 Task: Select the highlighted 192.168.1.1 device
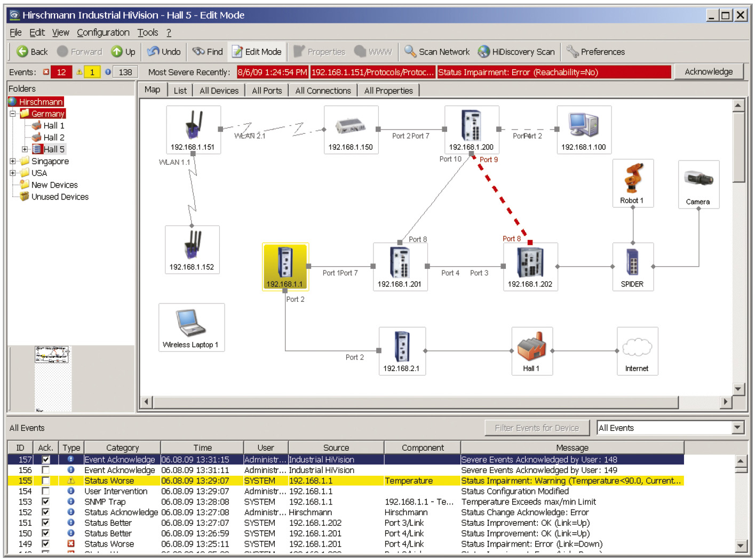point(285,267)
